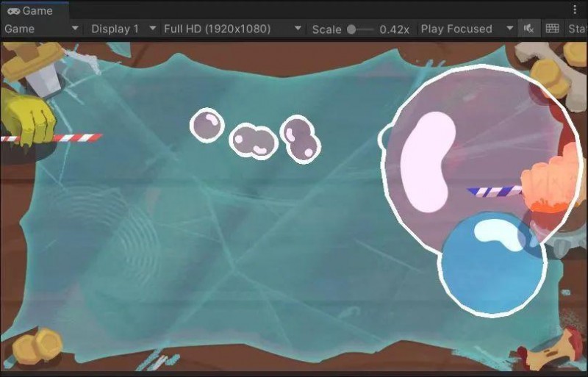Open the three-dot panel options menu
588x377 pixels.
click(x=575, y=10)
